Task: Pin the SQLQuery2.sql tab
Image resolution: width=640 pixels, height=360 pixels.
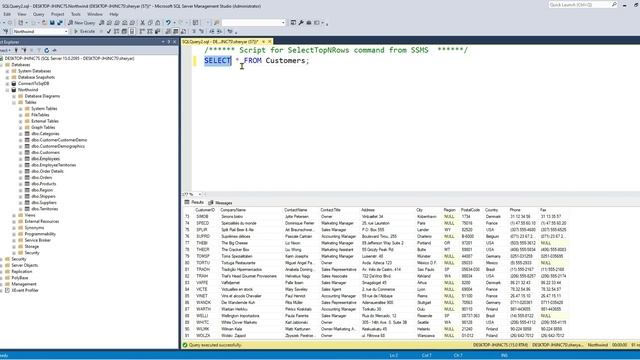Action: point(263,42)
